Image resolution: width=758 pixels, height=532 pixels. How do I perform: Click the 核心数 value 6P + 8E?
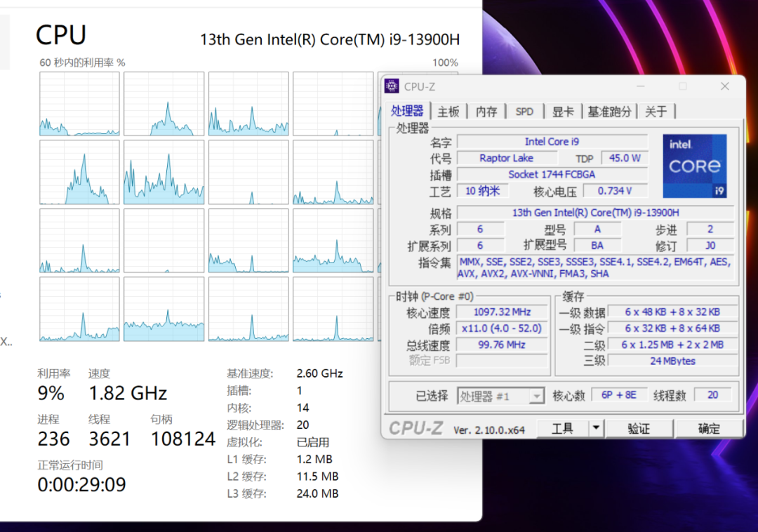(x=618, y=395)
